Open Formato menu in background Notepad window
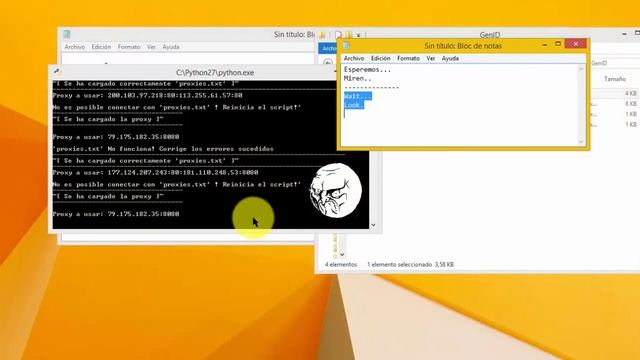The height and width of the screenshot is (360, 640). click(x=129, y=47)
